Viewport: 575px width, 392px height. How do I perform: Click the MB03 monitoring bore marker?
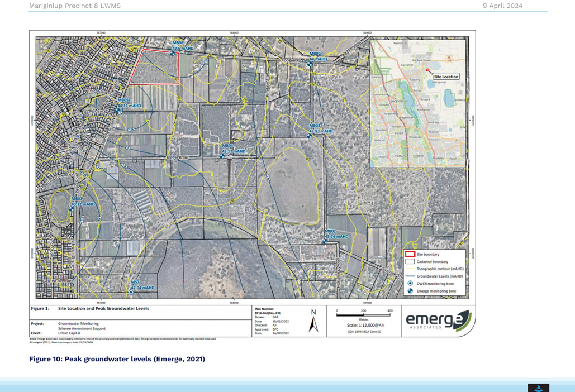[x=310, y=136]
